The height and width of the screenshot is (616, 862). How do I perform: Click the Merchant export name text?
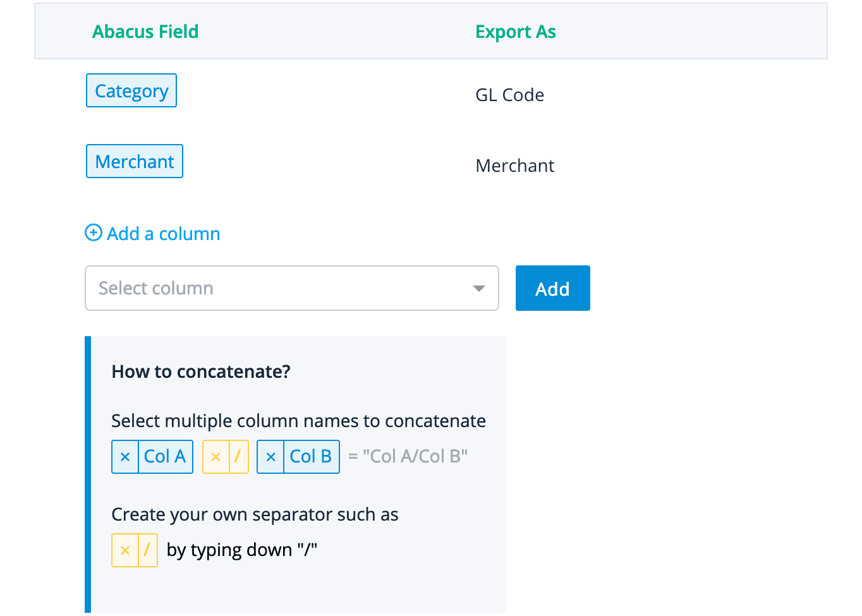(514, 166)
